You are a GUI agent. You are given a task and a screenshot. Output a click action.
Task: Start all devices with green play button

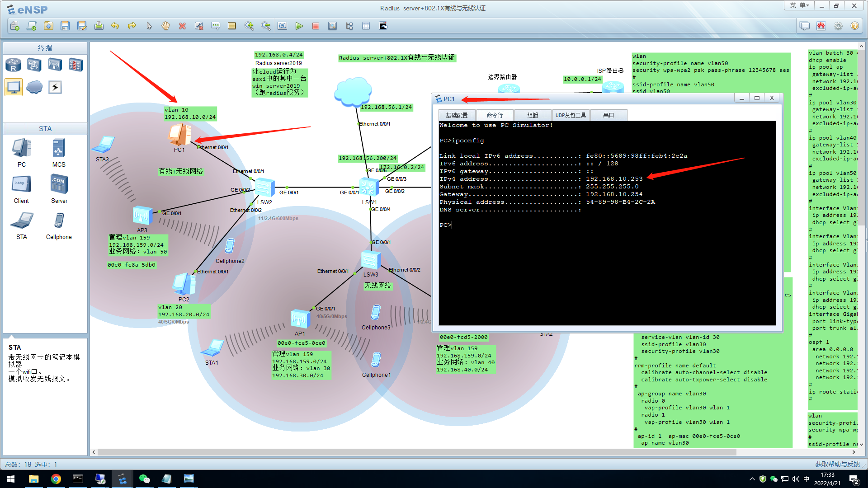click(x=299, y=26)
